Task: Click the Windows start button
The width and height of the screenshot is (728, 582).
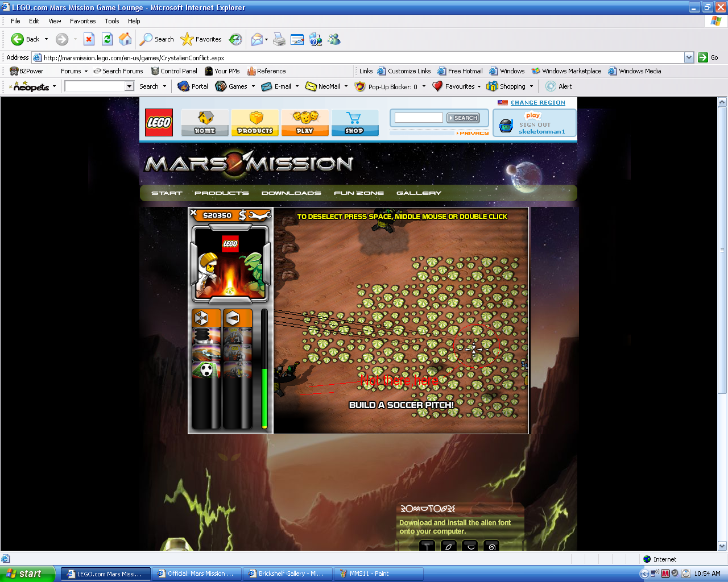Action: click(27, 573)
